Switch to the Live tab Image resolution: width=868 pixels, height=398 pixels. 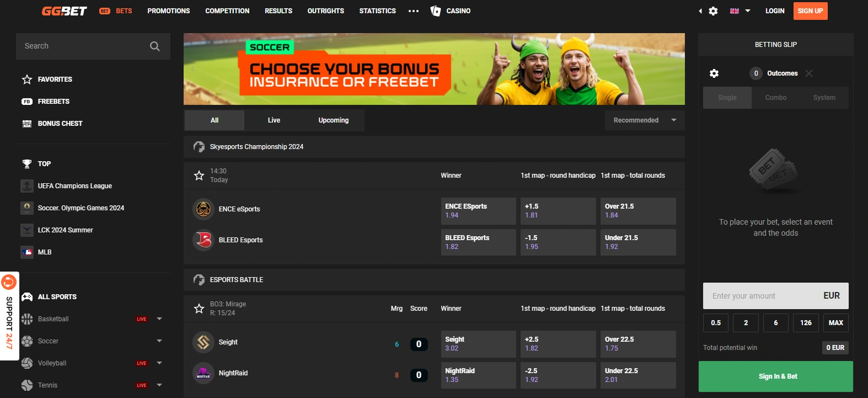click(x=274, y=120)
